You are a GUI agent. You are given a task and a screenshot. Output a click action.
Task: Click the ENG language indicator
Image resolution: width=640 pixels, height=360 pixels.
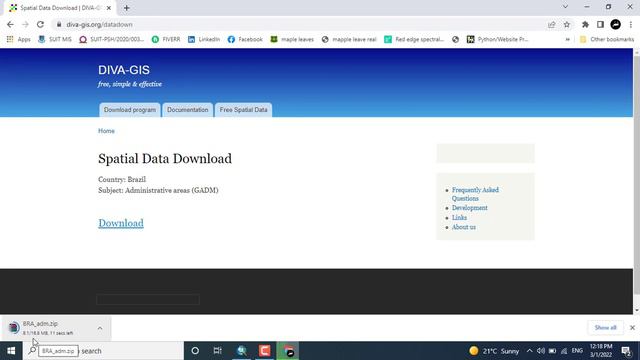(577, 351)
